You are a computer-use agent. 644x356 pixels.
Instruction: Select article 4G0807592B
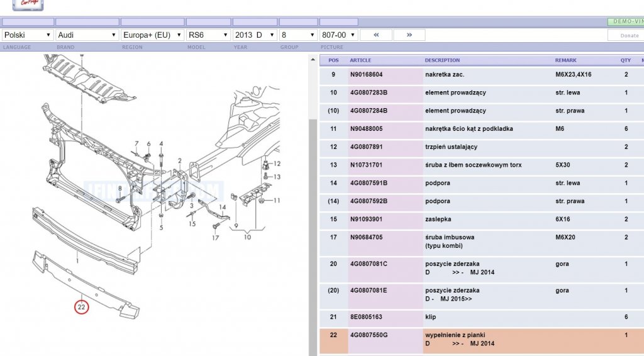coord(369,201)
